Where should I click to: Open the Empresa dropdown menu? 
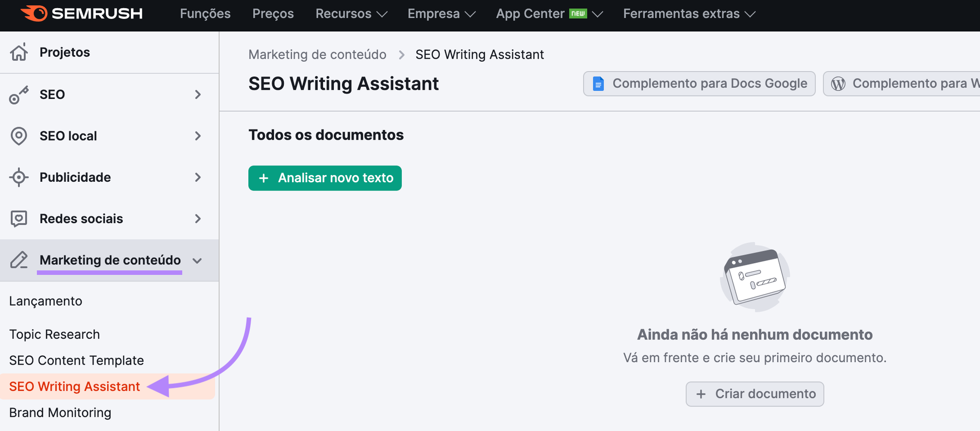point(441,14)
